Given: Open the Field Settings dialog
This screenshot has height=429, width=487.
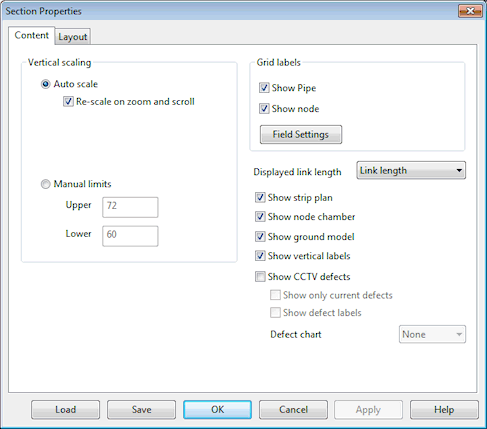Looking at the screenshot, I should [x=301, y=134].
